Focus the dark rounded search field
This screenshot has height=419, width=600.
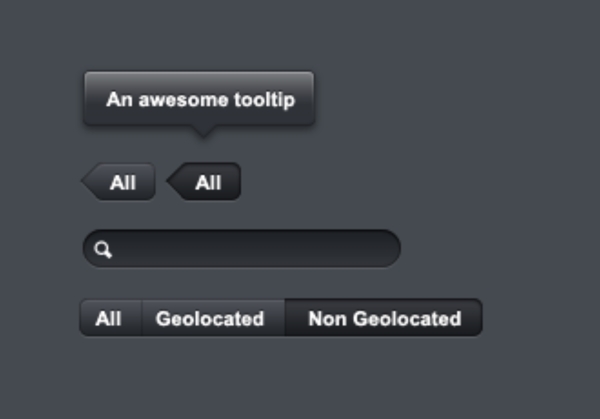point(250,249)
